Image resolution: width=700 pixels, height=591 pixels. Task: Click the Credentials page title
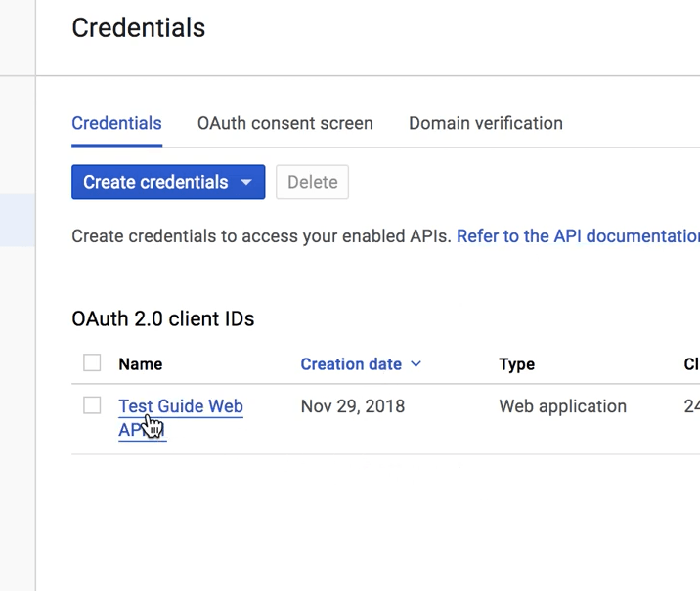click(139, 27)
